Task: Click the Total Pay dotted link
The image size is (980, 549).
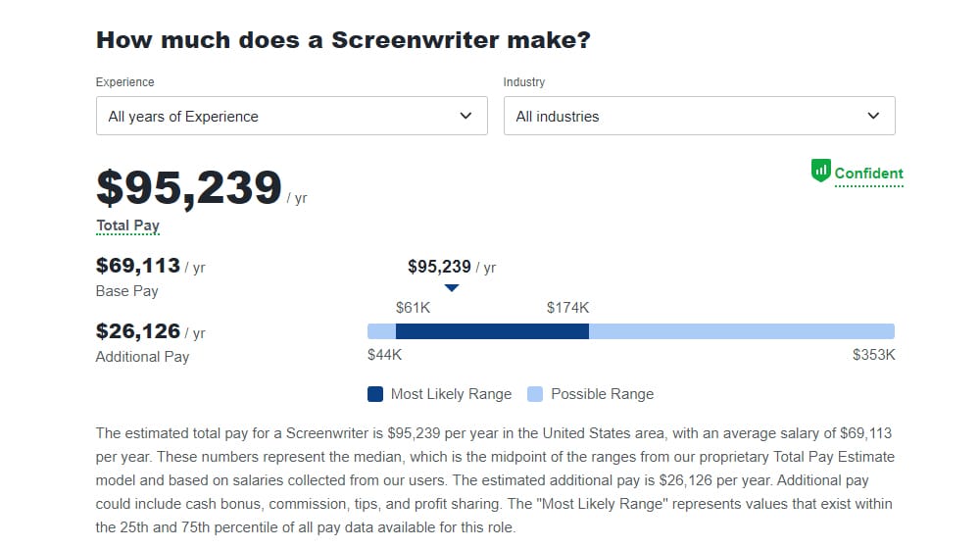Action: click(128, 225)
